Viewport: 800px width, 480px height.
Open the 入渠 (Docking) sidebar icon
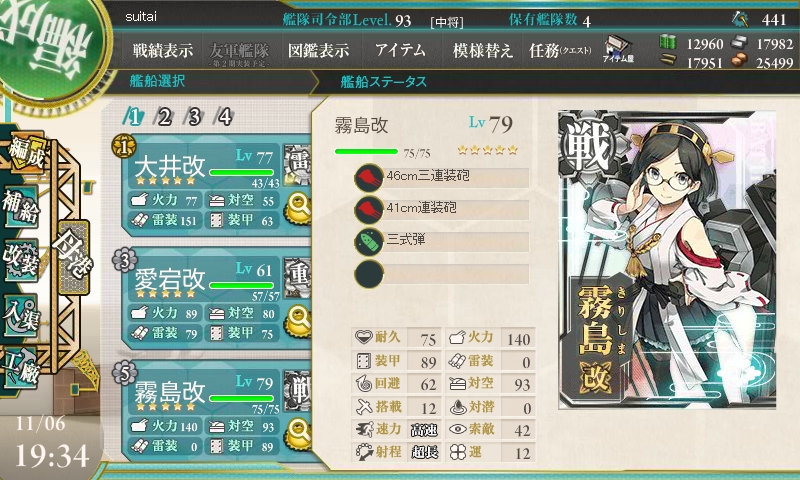click(21, 314)
